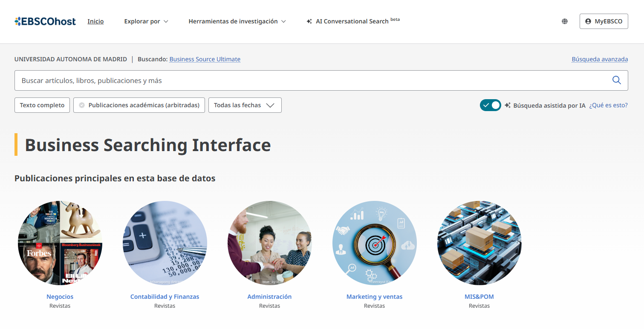Click UNIVERSIDAD AUTONOMA DE MADRID text

[x=71, y=59]
